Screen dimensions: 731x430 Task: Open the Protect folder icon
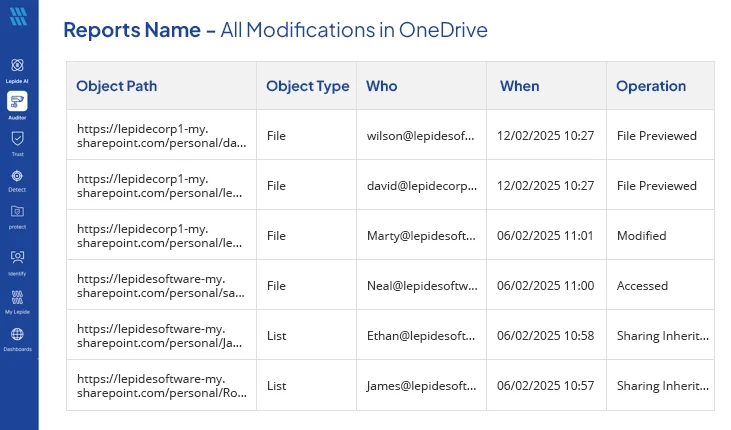point(17,211)
